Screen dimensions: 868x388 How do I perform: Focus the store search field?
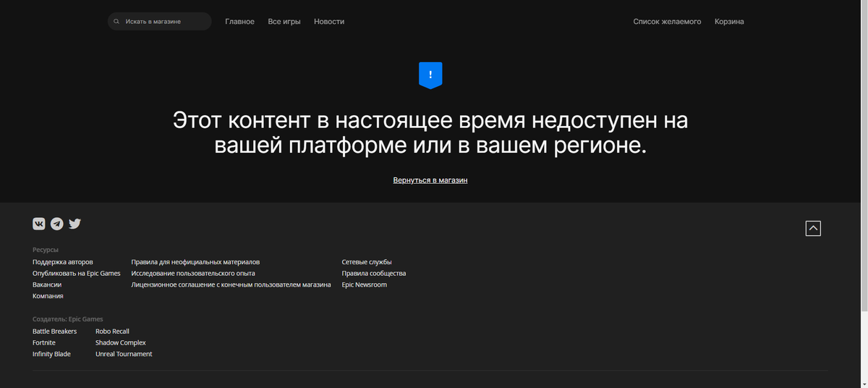160,22
